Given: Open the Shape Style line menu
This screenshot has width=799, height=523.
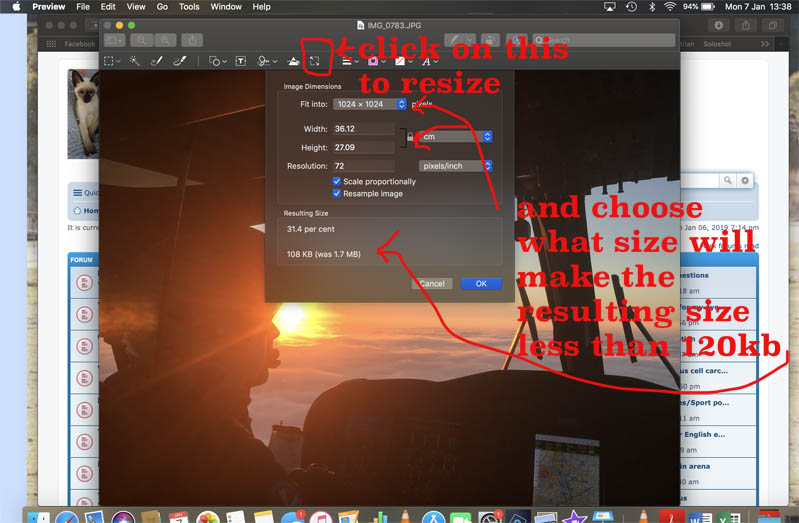Looking at the screenshot, I should (350, 61).
